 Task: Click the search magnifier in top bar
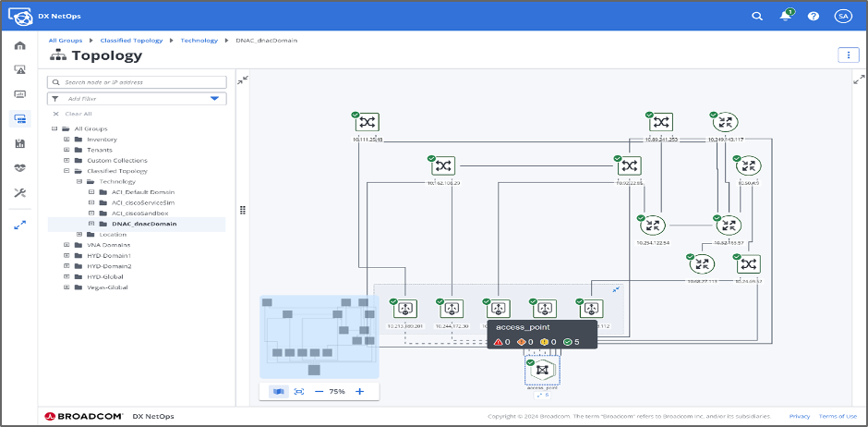[x=757, y=16]
